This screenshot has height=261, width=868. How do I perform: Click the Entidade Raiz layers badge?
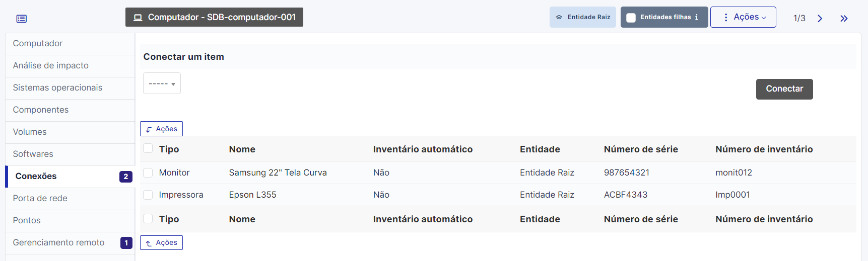(583, 17)
